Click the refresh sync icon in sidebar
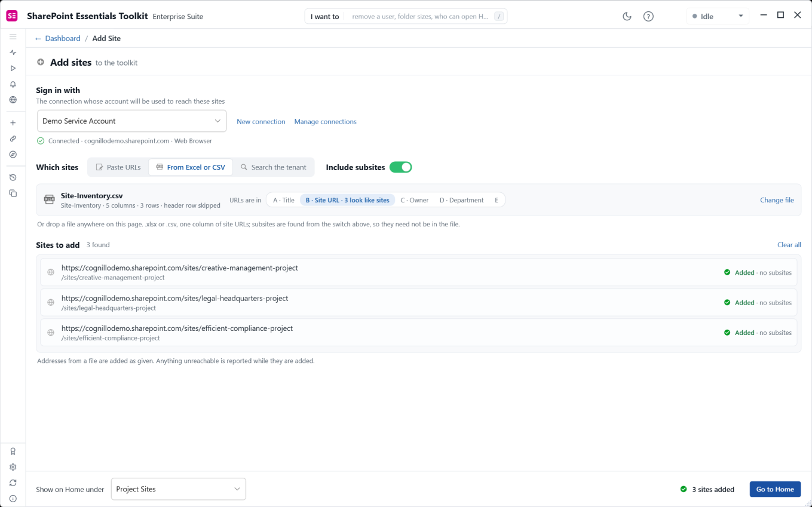The image size is (812, 507). point(13,483)
